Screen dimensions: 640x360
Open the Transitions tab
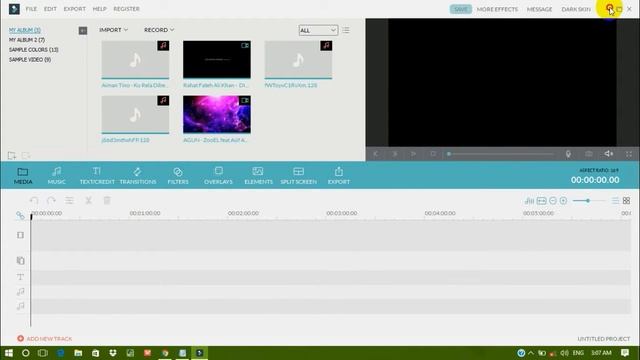[138, 176]
